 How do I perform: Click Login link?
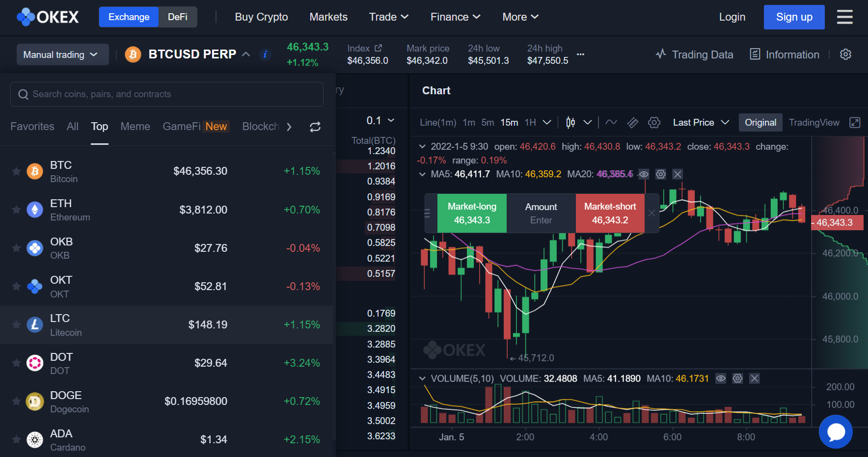point(732,17)
